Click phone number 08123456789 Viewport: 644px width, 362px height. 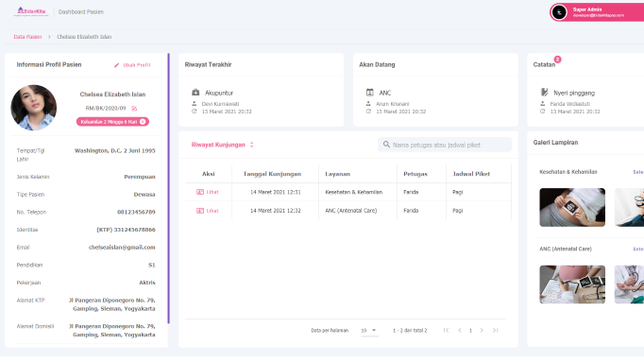click(136, 212)
